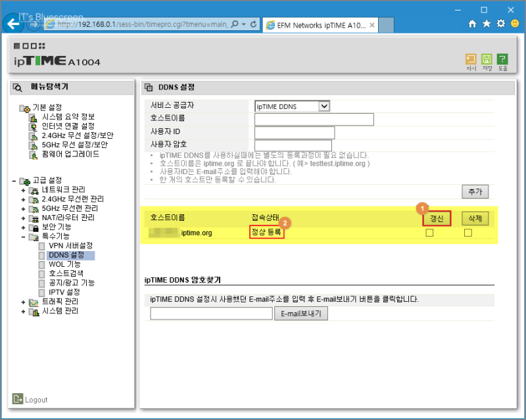The height and width of the screenshot is (420, 526).
Task: Collapse the 고급 설정 tree node
Action: pos(14,181)
